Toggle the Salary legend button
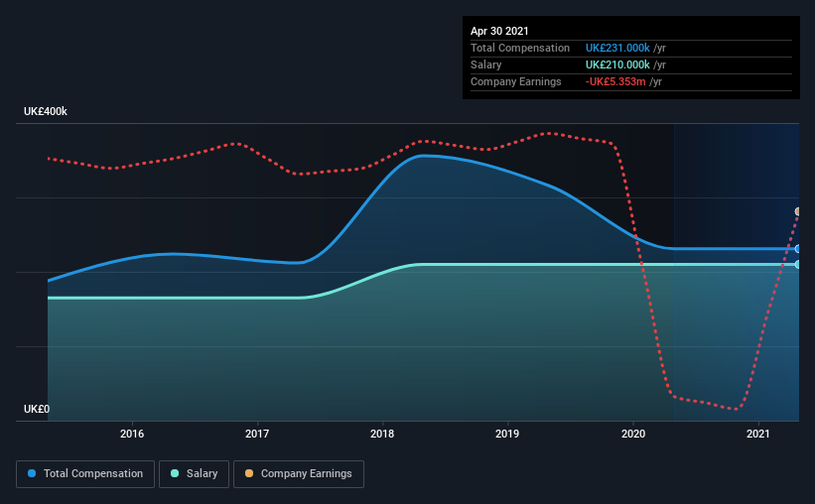Image resolution: width=815 pixels, height=504 pixels. pyautogui.click(x=194, y=474)
